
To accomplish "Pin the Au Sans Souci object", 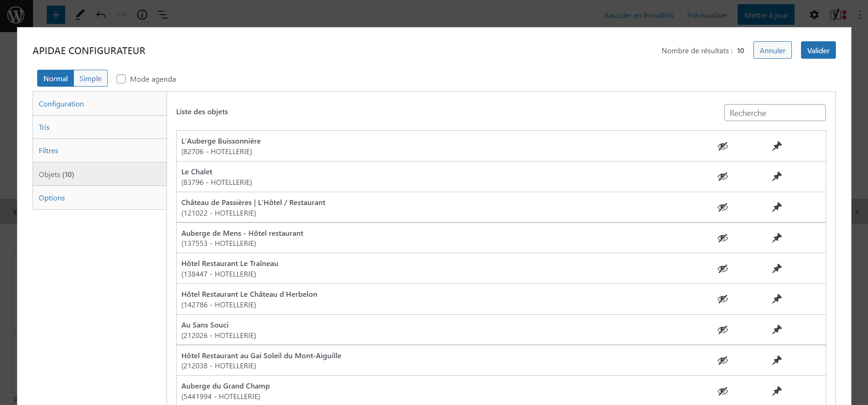I will [x=777, y=330].
